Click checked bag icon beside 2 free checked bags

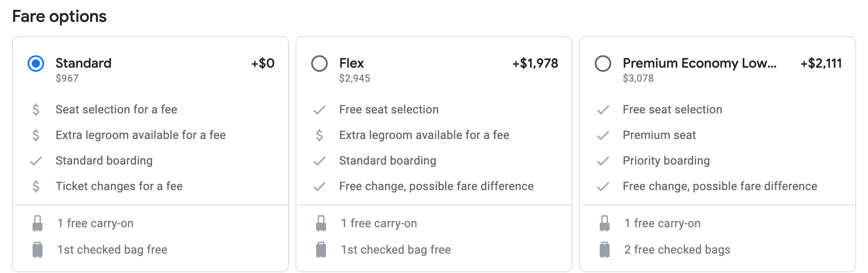[x=605, y=250]
